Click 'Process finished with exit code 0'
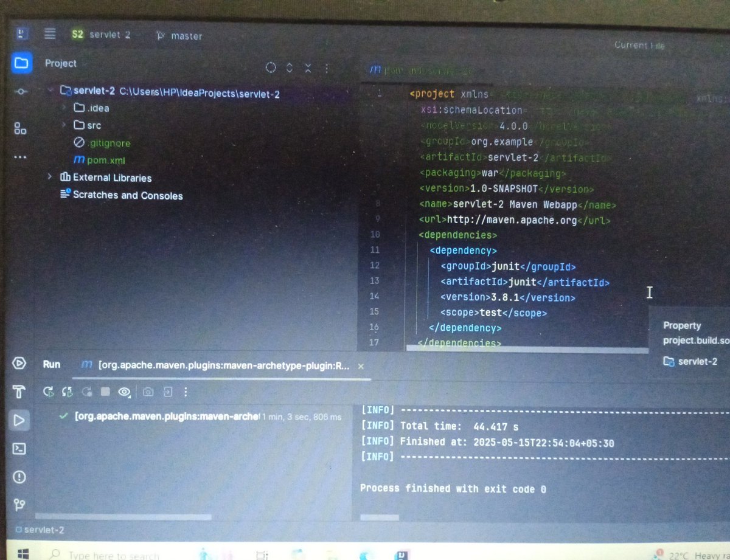Screen dimensions: 730x560 453,488
